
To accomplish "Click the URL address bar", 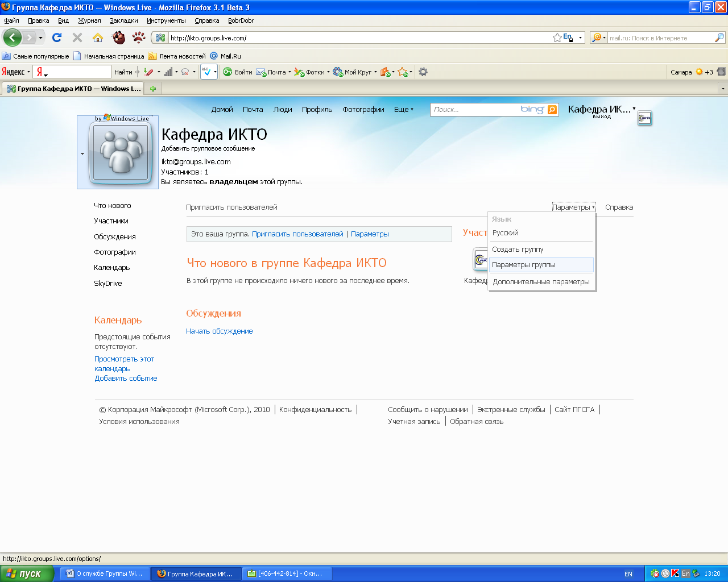I will click(x=360, y=38).
